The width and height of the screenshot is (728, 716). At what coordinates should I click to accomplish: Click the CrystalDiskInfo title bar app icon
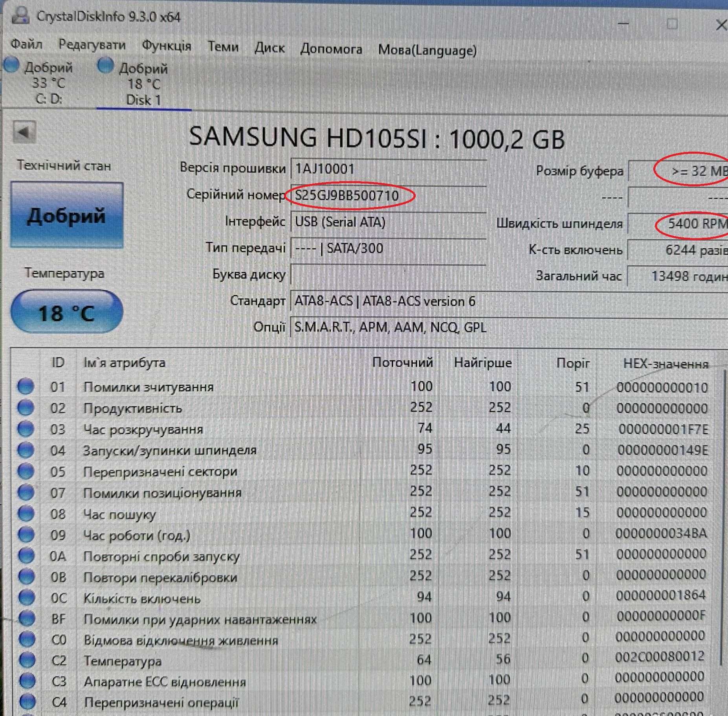pyautogui.click(x=20, y=16)
